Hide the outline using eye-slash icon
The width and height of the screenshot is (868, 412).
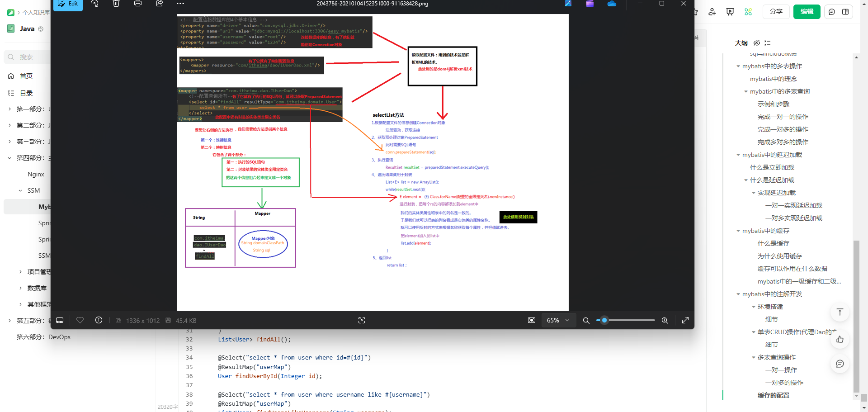(757, 43)
